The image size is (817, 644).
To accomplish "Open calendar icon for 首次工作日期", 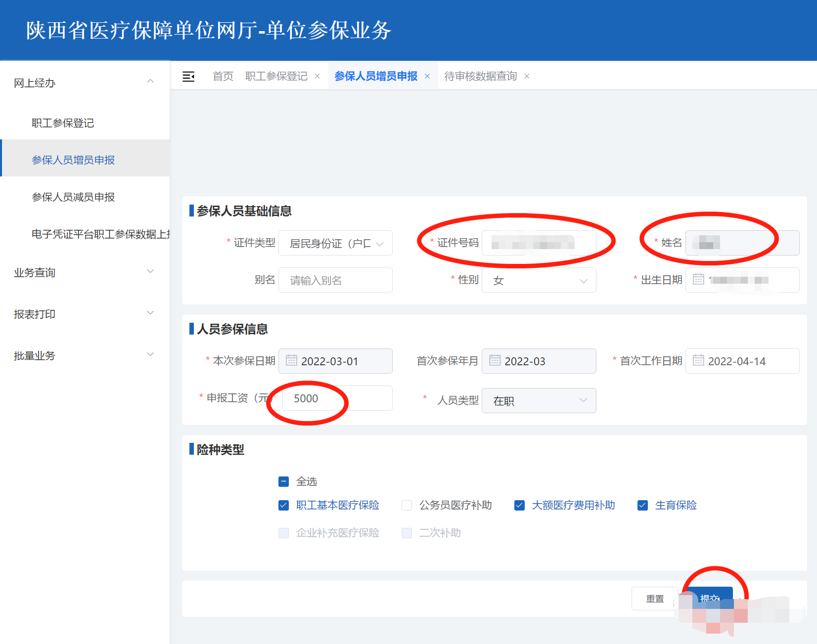I will coord(698,360).
